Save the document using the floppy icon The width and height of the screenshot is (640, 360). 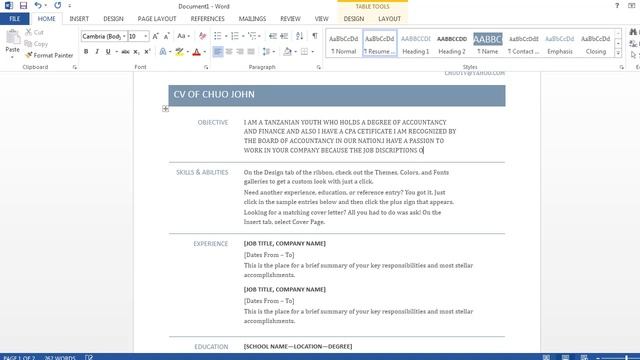coord(23,6)
